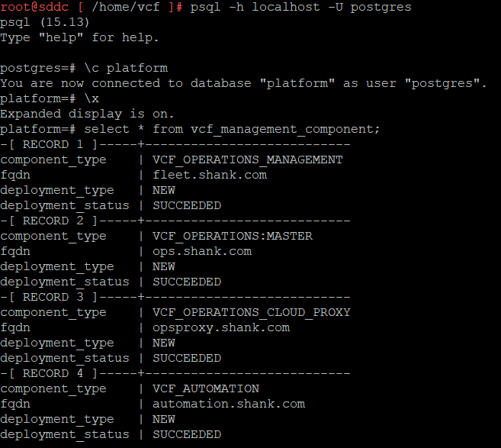Click the VCF_OPERATIONS_MANAGEMENT component type text
Screen dimensions: 501x448
(247, 160)
